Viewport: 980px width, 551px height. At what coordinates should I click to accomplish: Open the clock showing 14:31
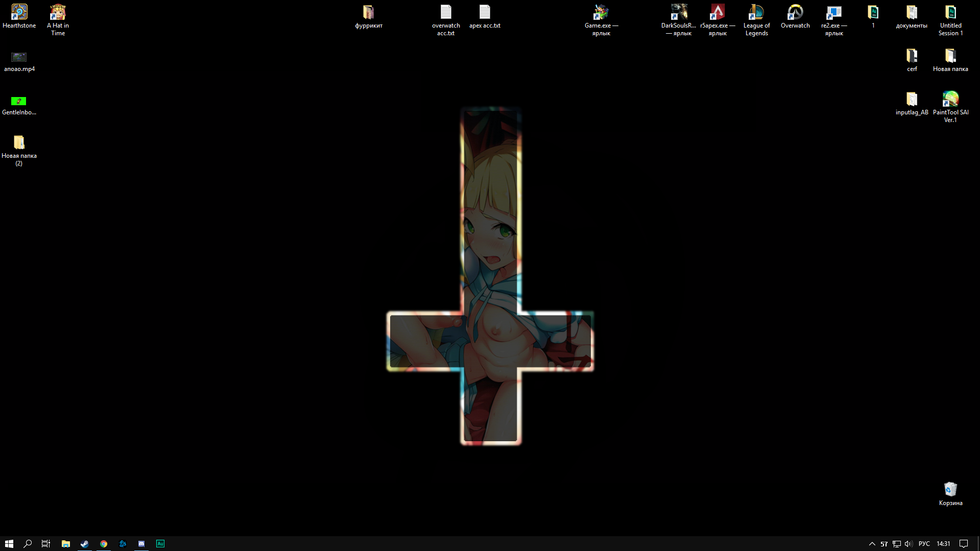[x=943, y=543]
